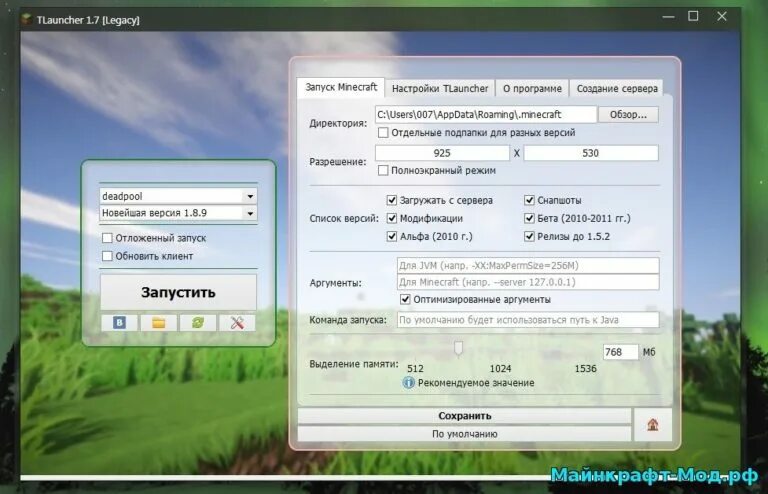Click the Minecraft arguments input field

[x=528, y=282]
